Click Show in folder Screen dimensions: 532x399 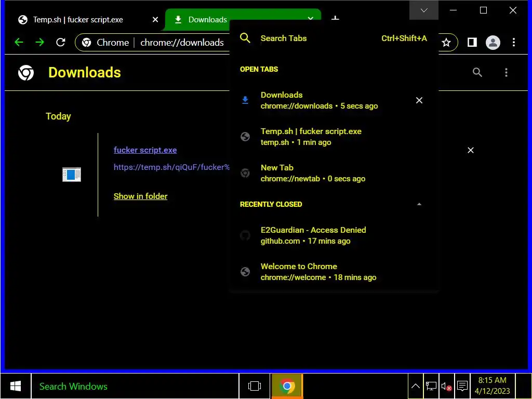point(140,196)
